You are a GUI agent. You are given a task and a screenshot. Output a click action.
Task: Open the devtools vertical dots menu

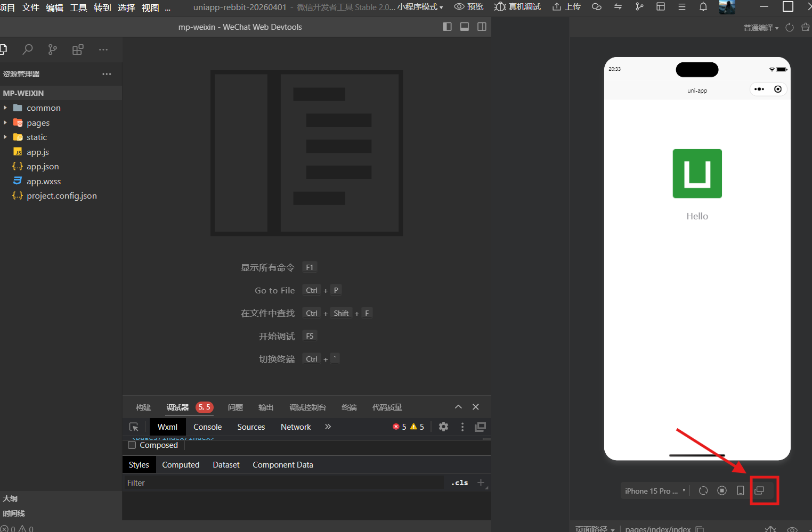click(x=462, y=427)
